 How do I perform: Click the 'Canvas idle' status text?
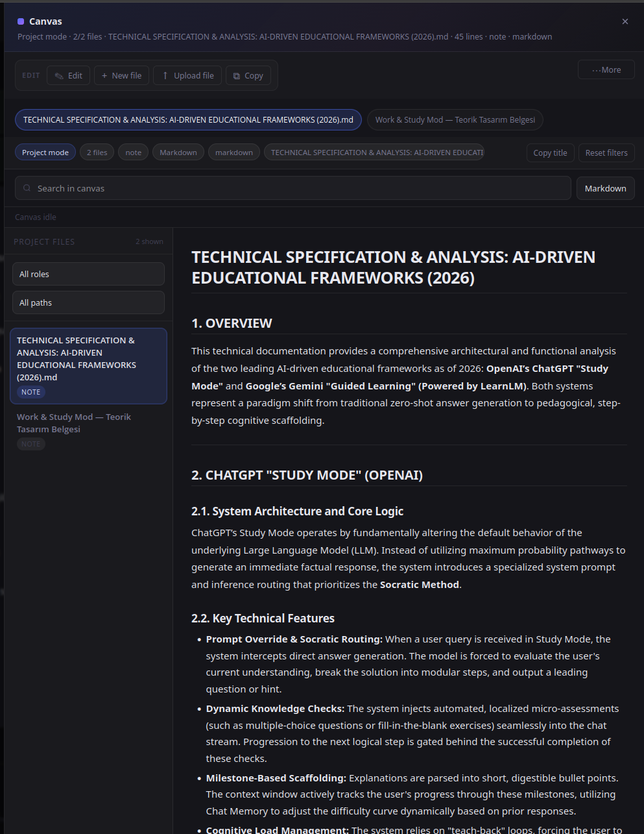(36, 217)
